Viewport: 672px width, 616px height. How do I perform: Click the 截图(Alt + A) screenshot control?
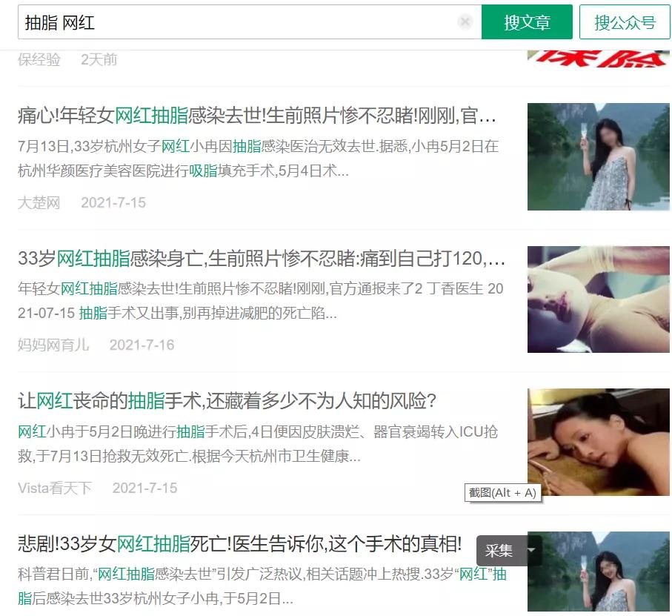[503, 491]
